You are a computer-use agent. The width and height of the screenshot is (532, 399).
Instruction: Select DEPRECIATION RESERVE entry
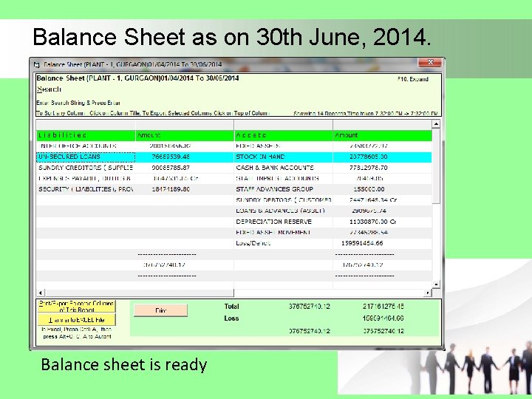pos(273,222)
